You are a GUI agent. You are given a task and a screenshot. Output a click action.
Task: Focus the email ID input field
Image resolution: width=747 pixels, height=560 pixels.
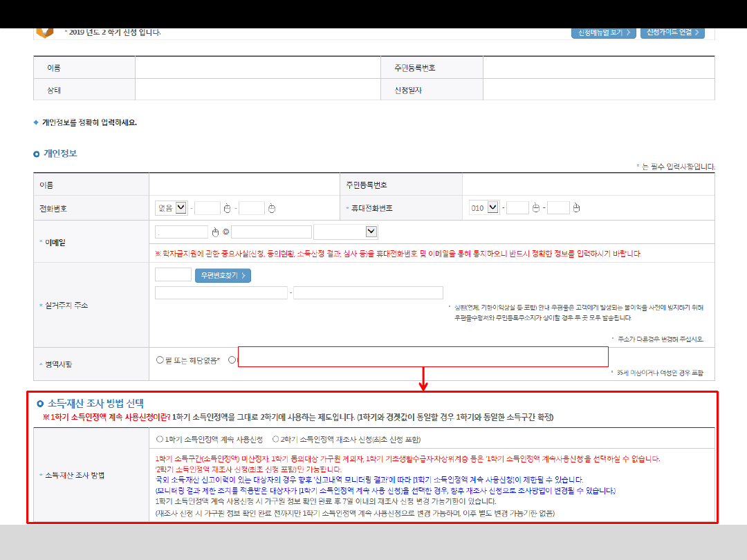click(x=182, y=232)
